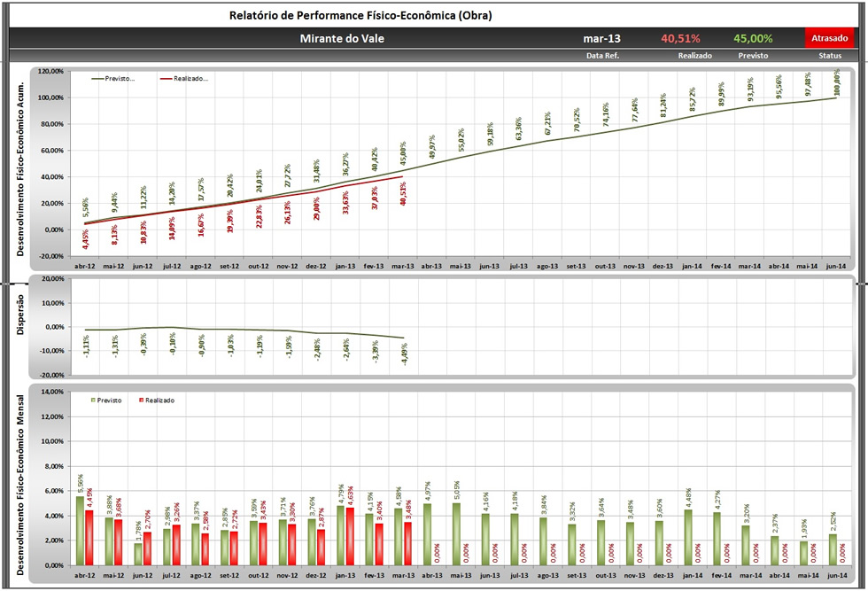Select the Dispersão vertical axis title
The image size is (868, 591).
point(19,315)
